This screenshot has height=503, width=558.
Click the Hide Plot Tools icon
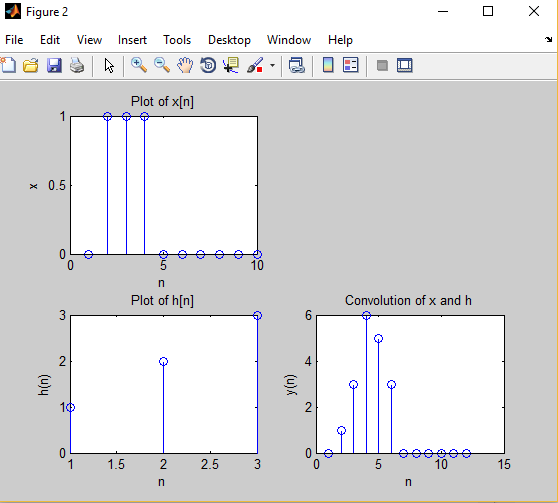click(x=382, y=66)
